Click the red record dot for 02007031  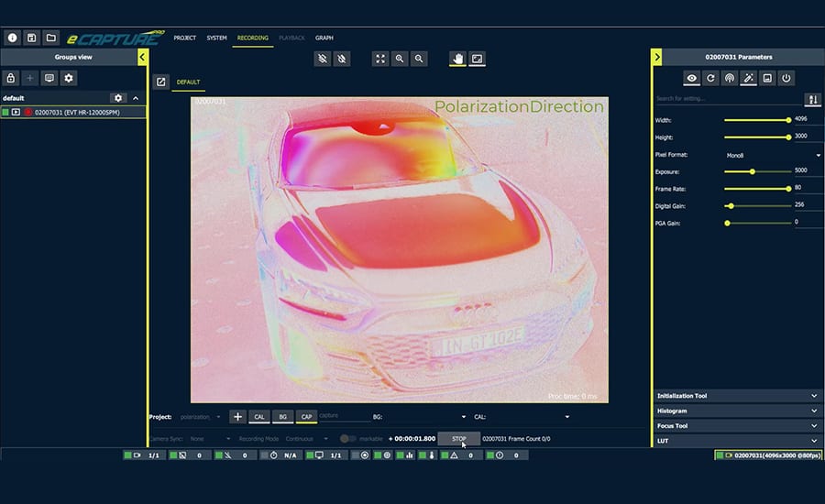point(28,112)
